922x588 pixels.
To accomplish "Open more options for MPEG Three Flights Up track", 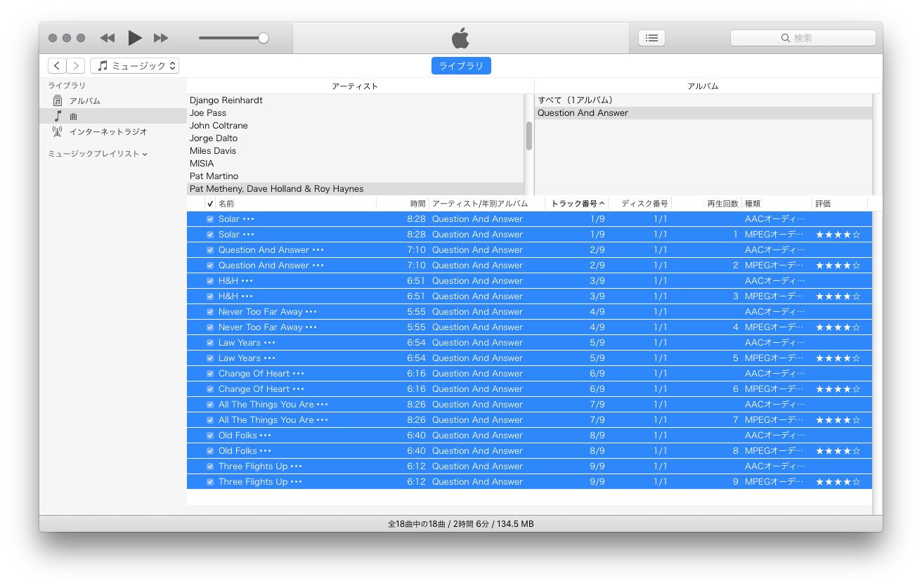I will coord(296,482).
